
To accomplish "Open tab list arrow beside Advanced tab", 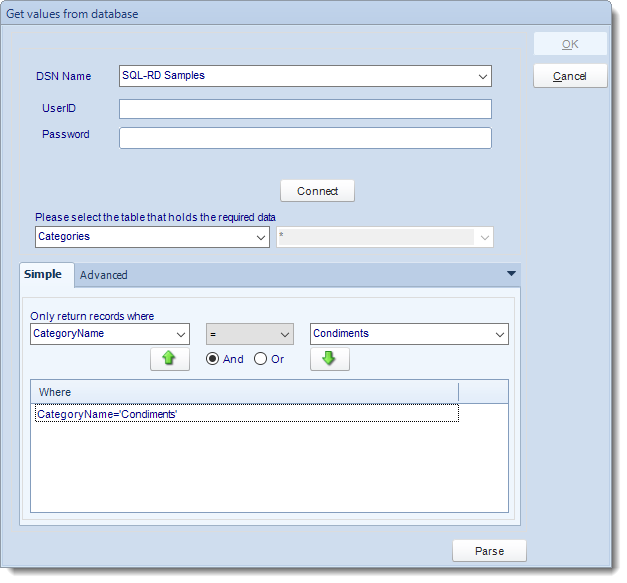I will [511, 274].
